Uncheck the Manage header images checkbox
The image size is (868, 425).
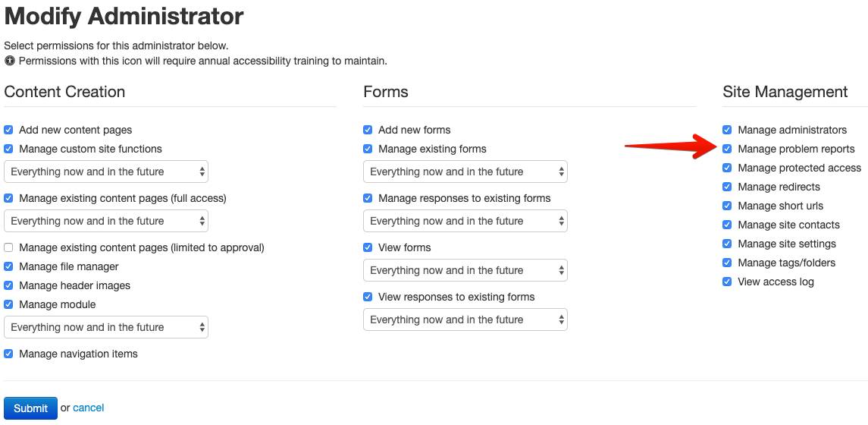point(8,285)
